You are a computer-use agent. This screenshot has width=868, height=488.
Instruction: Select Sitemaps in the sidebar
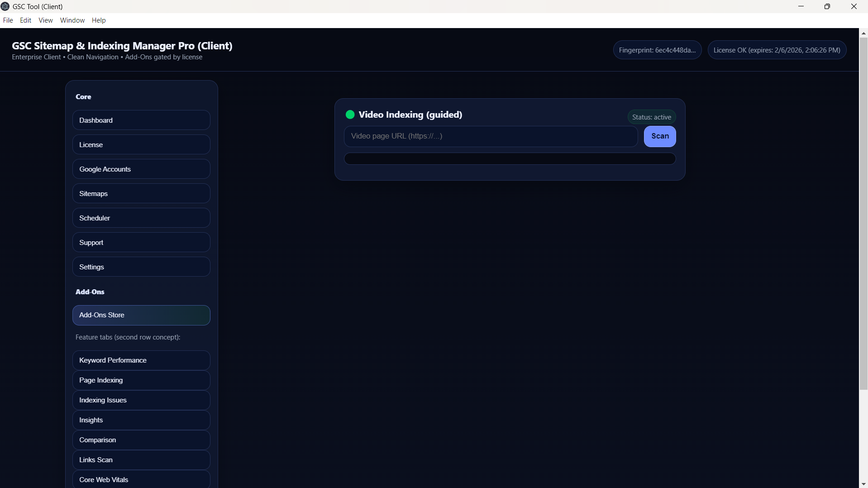coord(141,194)
